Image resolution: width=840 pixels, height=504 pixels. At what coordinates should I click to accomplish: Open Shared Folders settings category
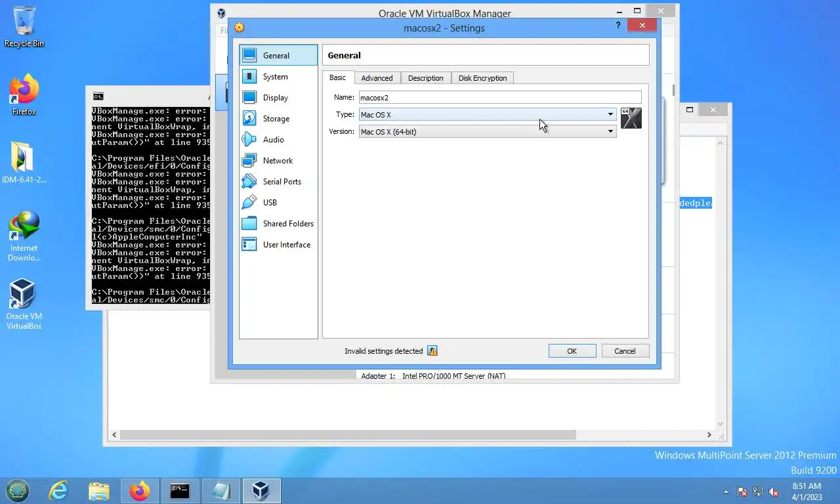point(278,224)
